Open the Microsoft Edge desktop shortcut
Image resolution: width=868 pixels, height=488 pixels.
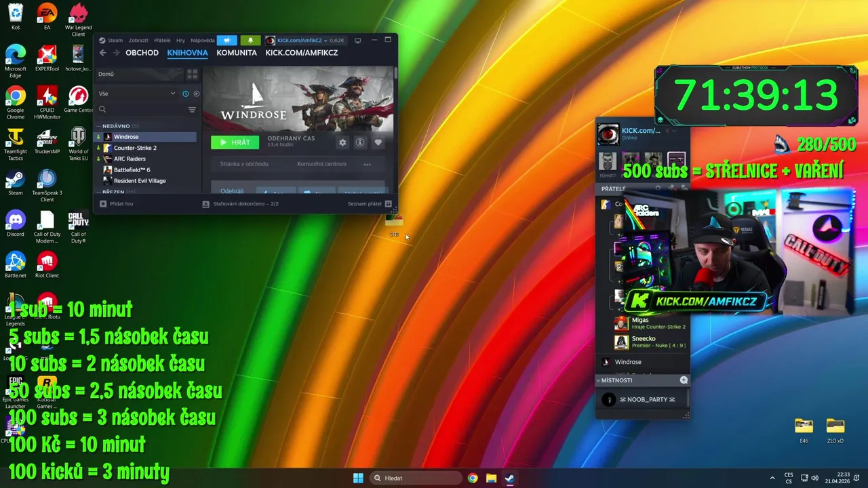click(x=15, y=62)
